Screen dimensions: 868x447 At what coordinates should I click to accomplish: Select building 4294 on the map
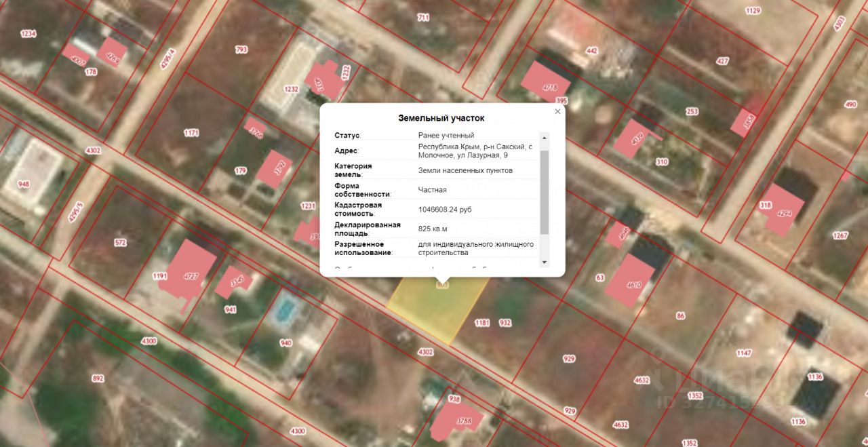coord(782,209)
